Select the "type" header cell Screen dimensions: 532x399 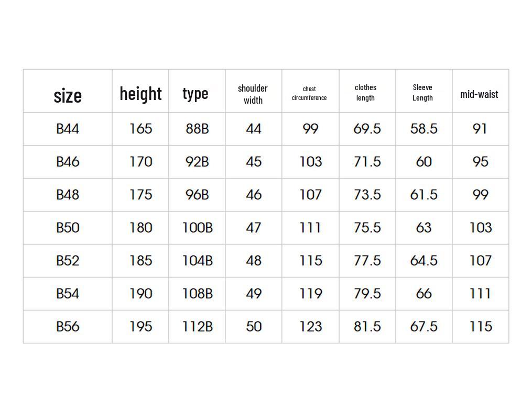click(196, 94)
